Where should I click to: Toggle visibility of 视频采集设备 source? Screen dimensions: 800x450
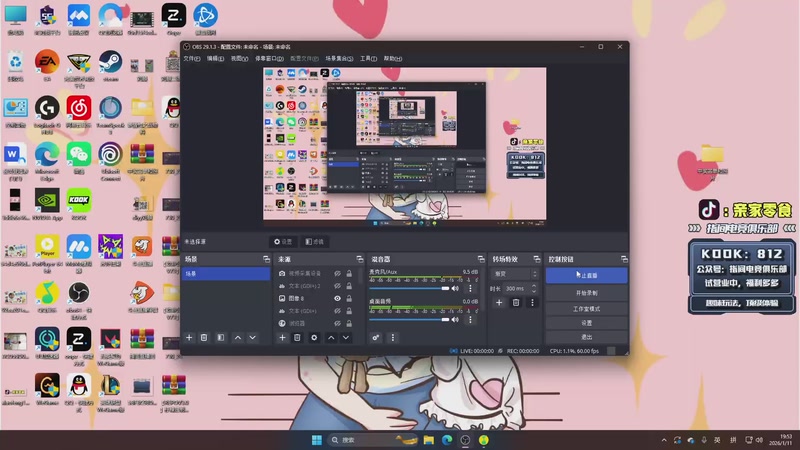point(337,273)
